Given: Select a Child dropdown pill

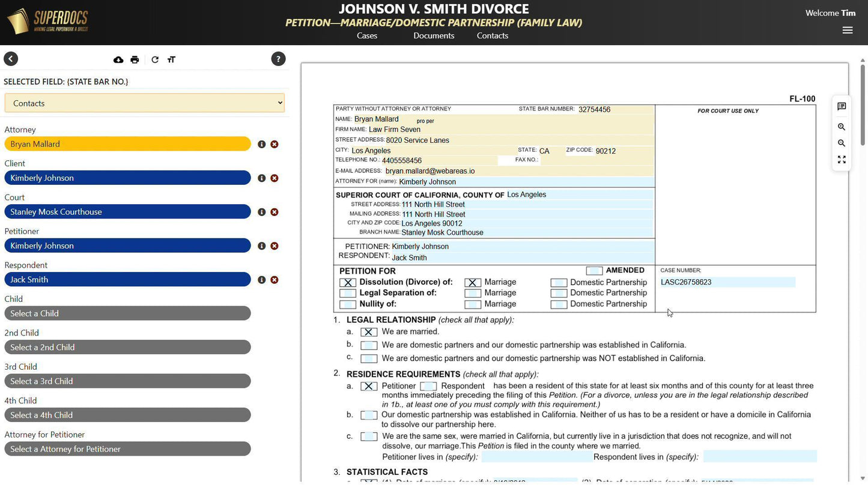Looking at the screenshot, I should pos(127,313).
